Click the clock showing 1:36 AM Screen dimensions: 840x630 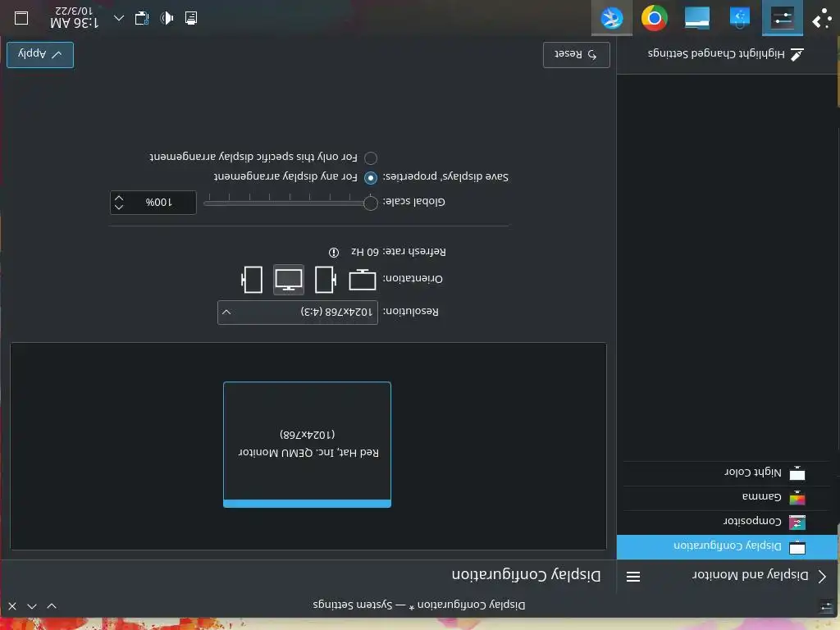(75, 17)
